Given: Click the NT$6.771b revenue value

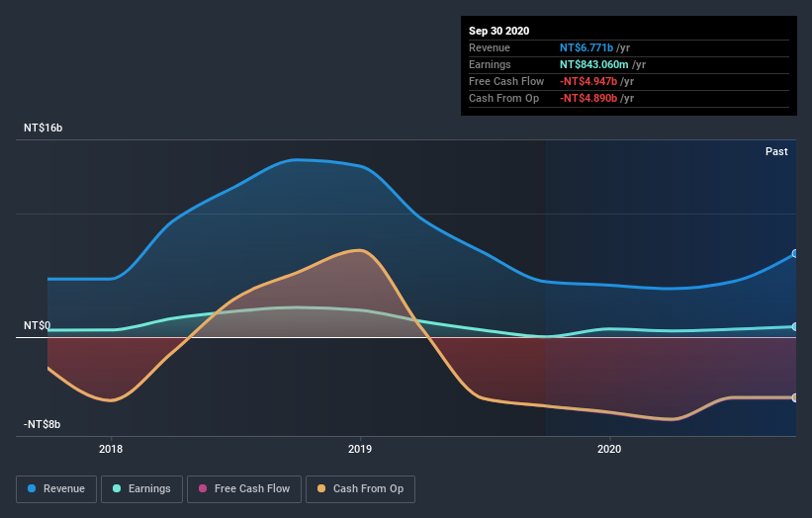Looking at the screenshot, I should 586,47.
